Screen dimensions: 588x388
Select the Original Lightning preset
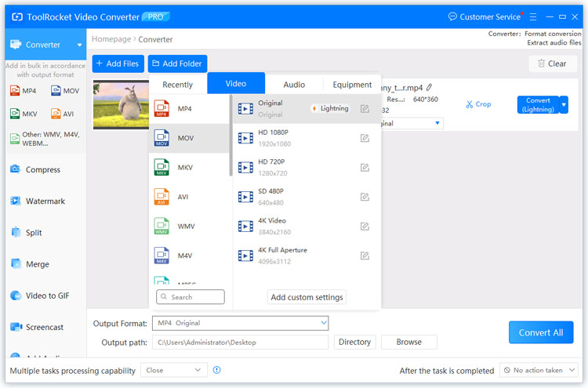(x=307, y=109)
